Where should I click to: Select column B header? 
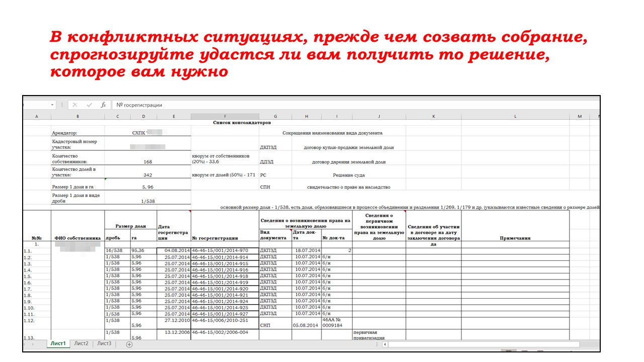[77, 116]
